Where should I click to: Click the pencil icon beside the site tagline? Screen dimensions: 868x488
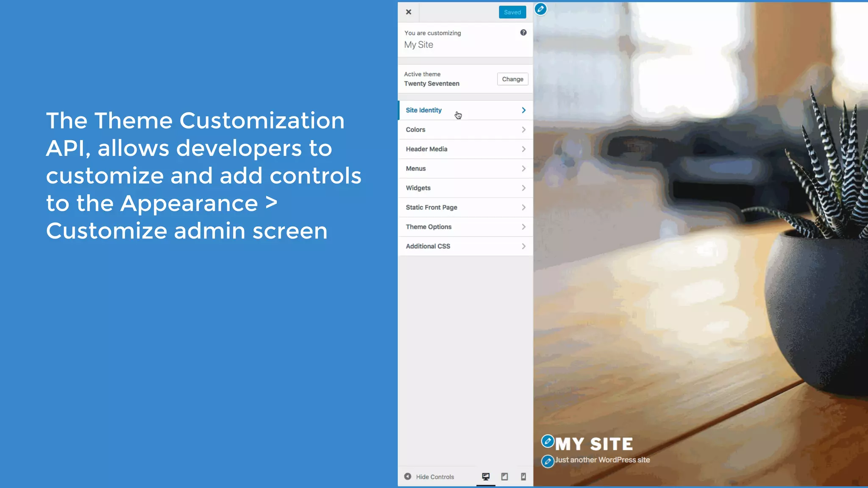pos(548,461)
